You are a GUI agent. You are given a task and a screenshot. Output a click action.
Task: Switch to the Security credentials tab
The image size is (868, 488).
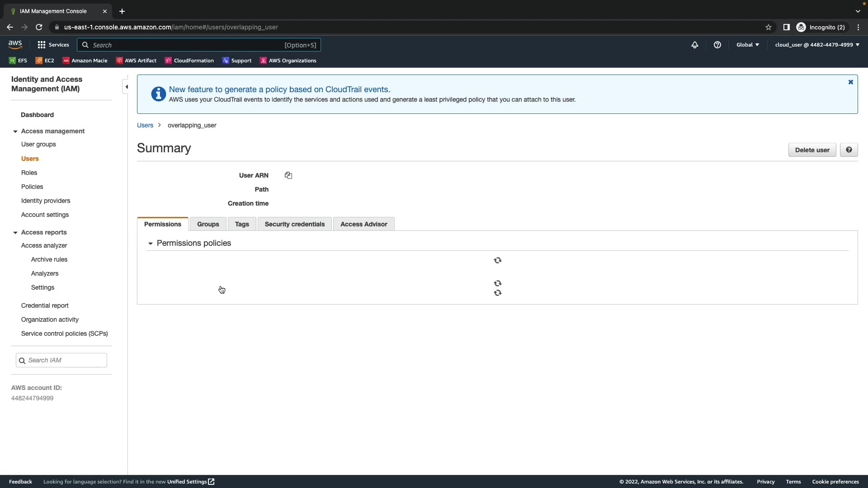coord(294,224)
